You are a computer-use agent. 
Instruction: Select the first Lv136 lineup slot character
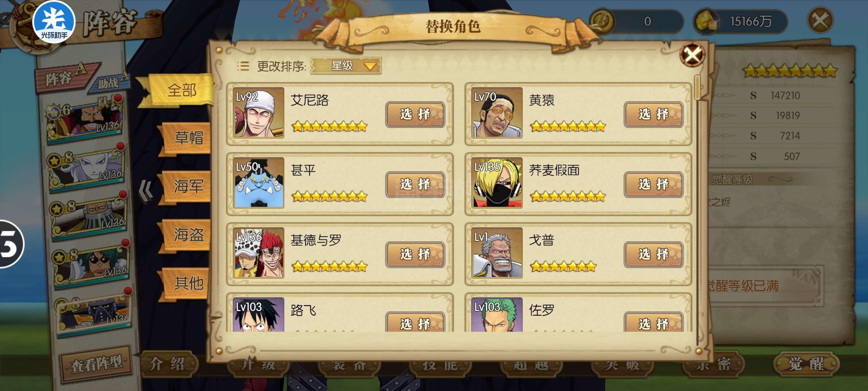[x=85, y=119]
